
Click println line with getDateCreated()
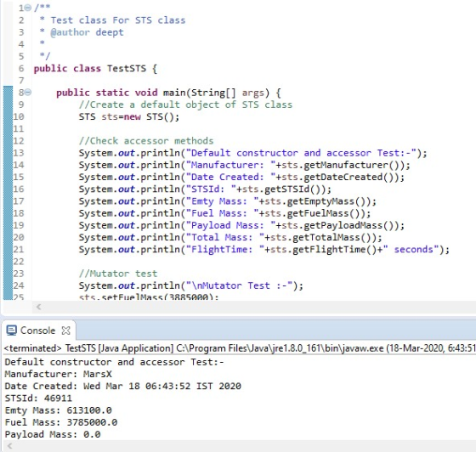coord(241,178)
